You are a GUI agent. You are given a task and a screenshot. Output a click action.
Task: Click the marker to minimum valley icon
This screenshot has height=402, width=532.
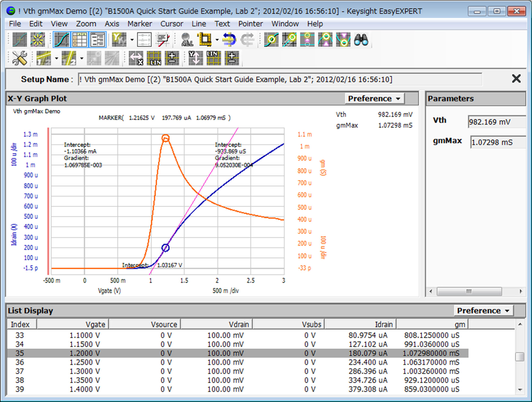pyautogui.click(x=343, y=40)
